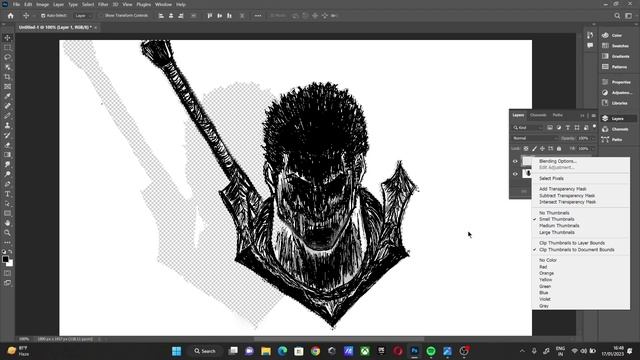
Task: Click the foreground color swatch
Action: click(5, 259)
